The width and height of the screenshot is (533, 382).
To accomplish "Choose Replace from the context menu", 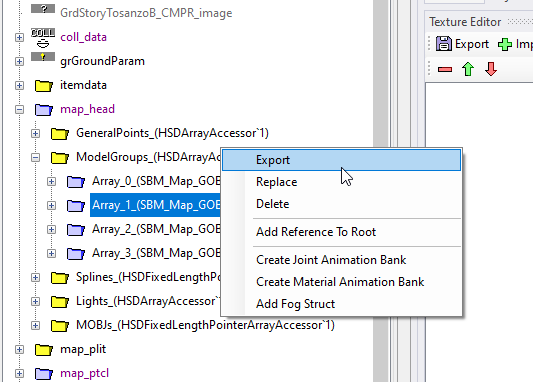I will (341, 182).
